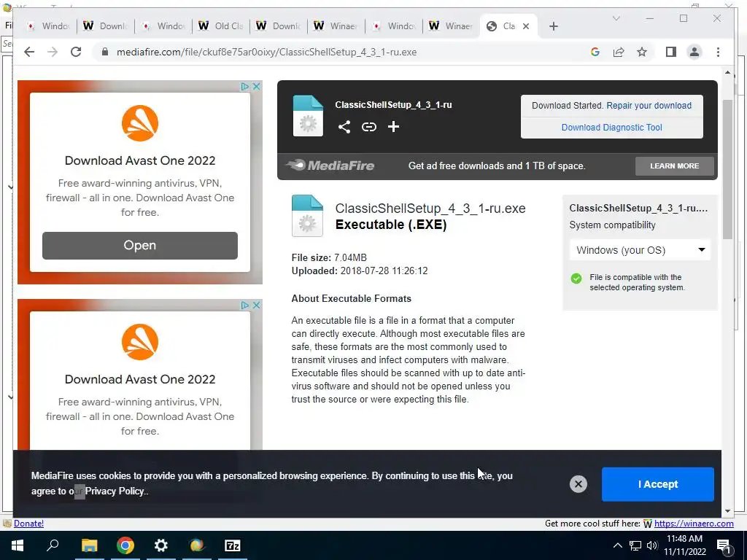Share this page using share icon
The width and height of the screenshot is (747, 560).
[x=619, y=52]
